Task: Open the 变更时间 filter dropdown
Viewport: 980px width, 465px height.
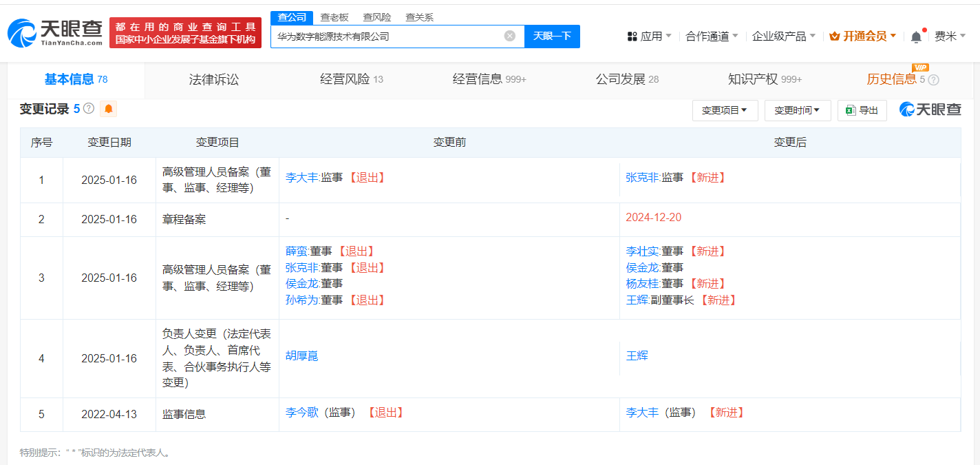Action: tap(797, 110)
